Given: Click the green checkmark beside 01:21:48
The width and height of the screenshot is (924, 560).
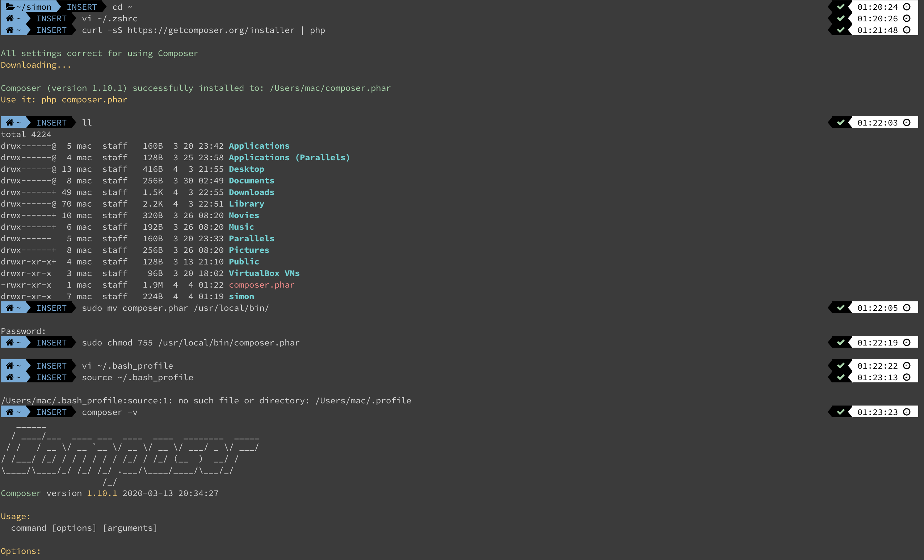Looking at the screenshot, I should 841,30.
